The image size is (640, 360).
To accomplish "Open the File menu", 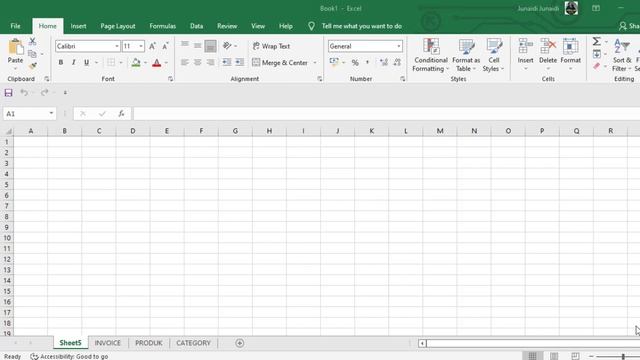I will (16, 26).
